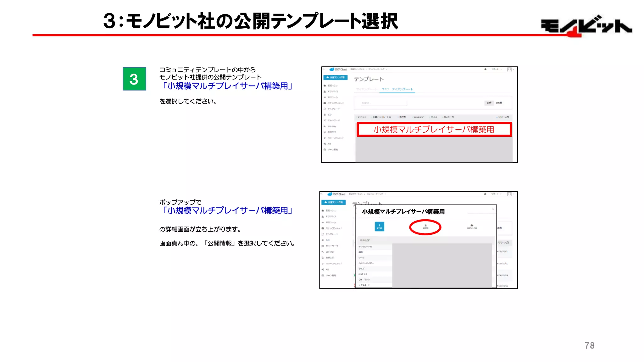This screenshot has width=644, height=362.
Task: Select テンプレート sidebar icon in template list screenshot
Action: tap(325, 109)
